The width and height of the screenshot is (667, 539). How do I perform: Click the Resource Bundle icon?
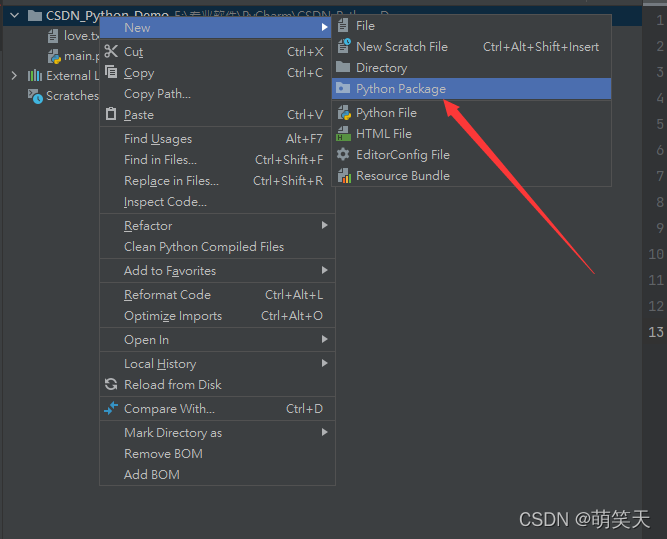[344, 176]
